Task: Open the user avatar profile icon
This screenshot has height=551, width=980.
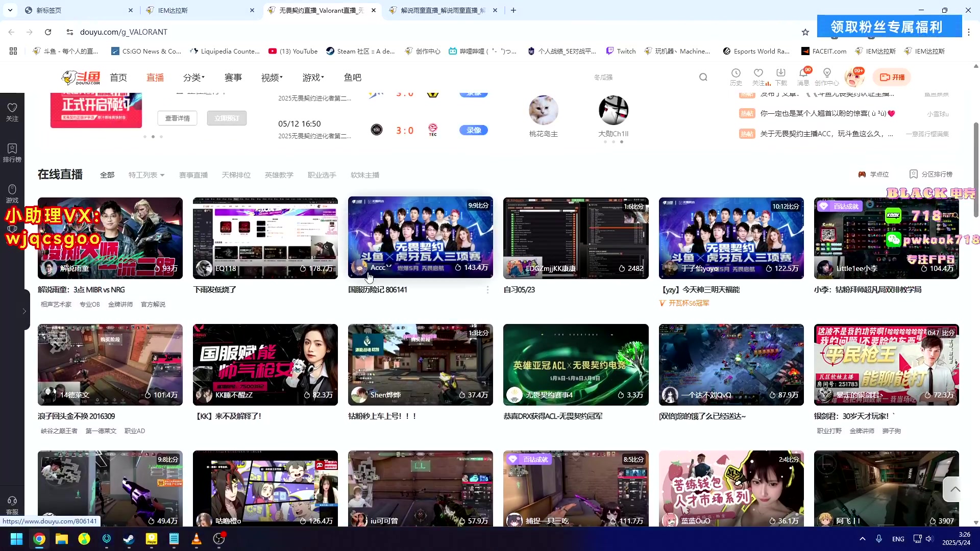Action: 853,78
